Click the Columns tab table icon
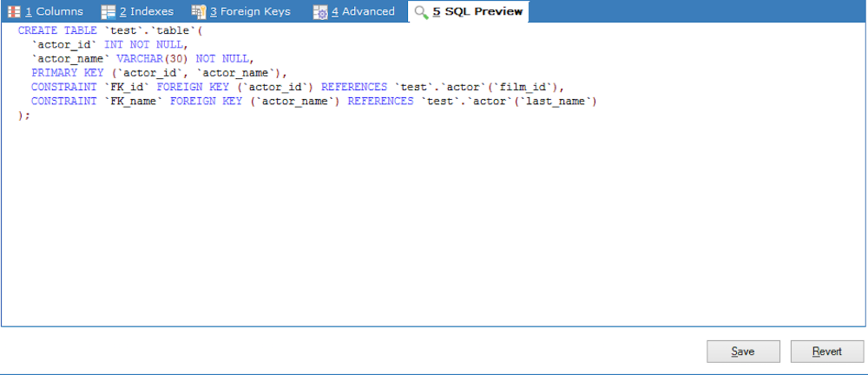The width and height of the screenshot is (868, 375). [x=14, y=11]
